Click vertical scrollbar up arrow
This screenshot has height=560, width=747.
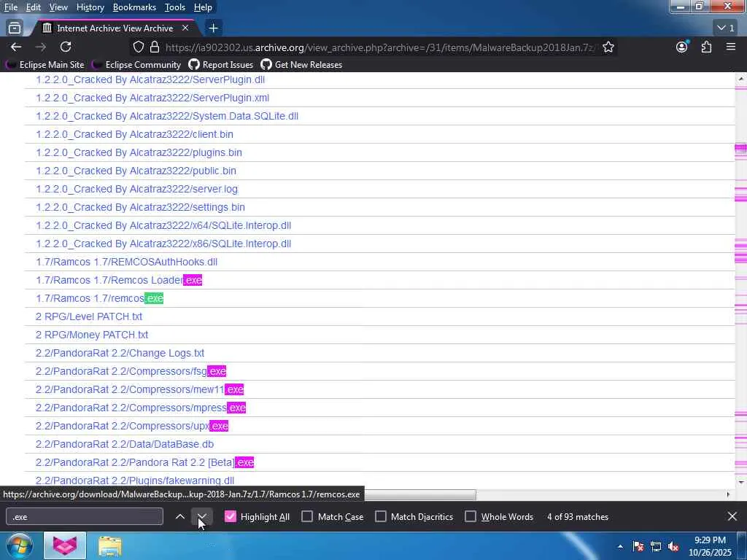[x=741, y=78]
